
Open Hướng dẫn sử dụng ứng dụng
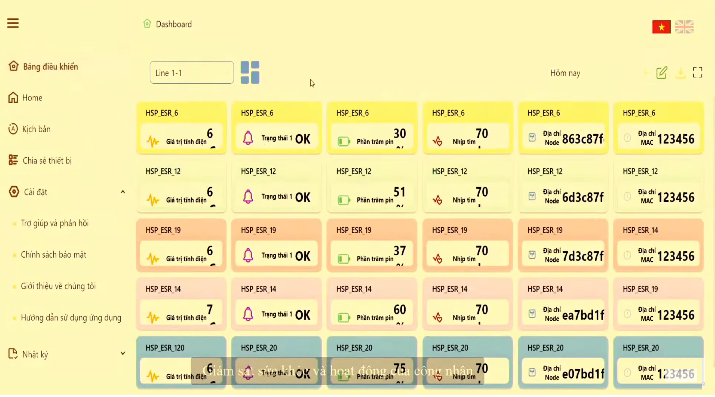pos(71,317)
